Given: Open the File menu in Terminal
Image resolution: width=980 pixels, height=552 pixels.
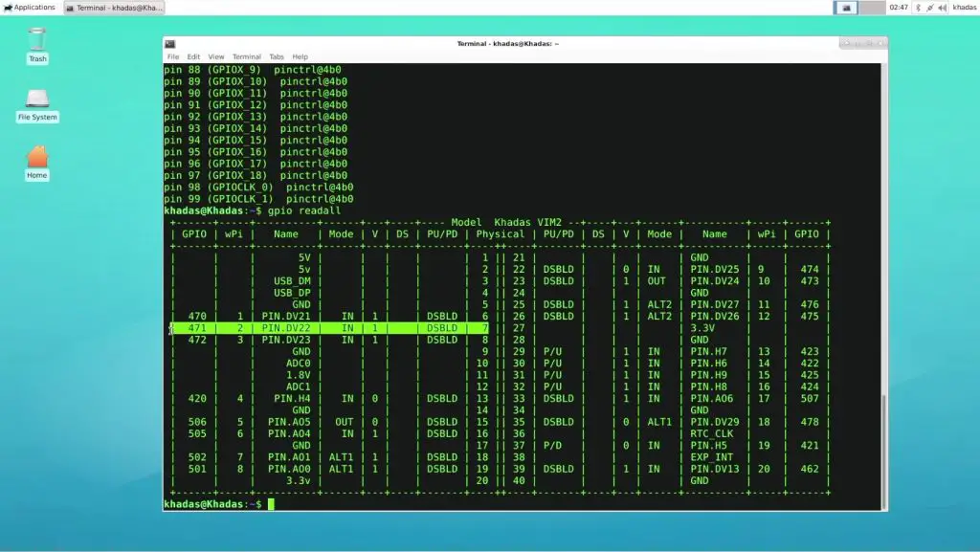Looking at the screenshot, I should click(x=173, y=56).
